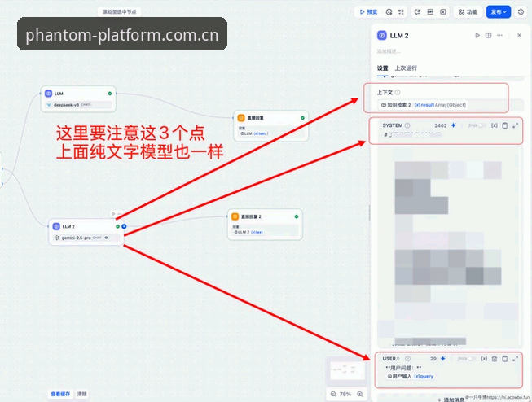Click the help icon next to 上下文
The image size is (532, 402).
coord(398,92)
